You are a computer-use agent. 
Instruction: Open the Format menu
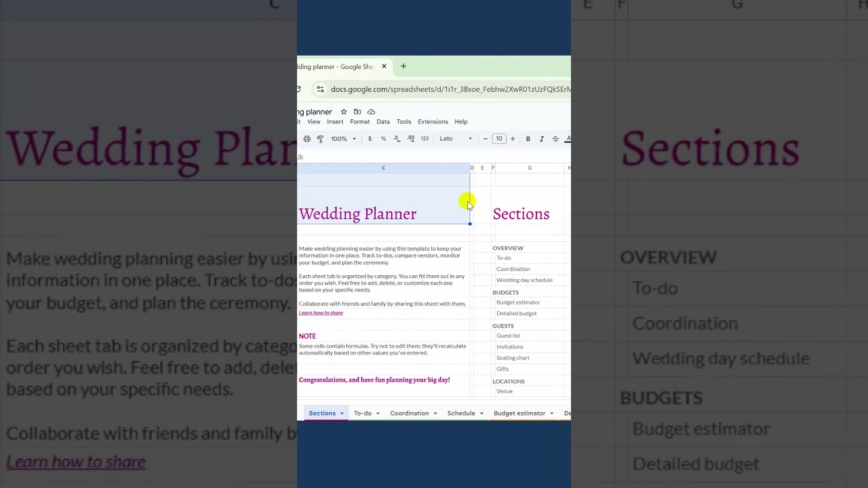click(359, 122)
